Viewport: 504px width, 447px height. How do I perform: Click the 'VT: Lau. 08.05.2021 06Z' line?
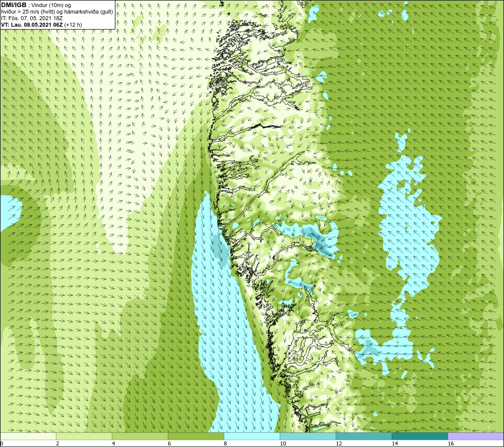tap(32, 25)
